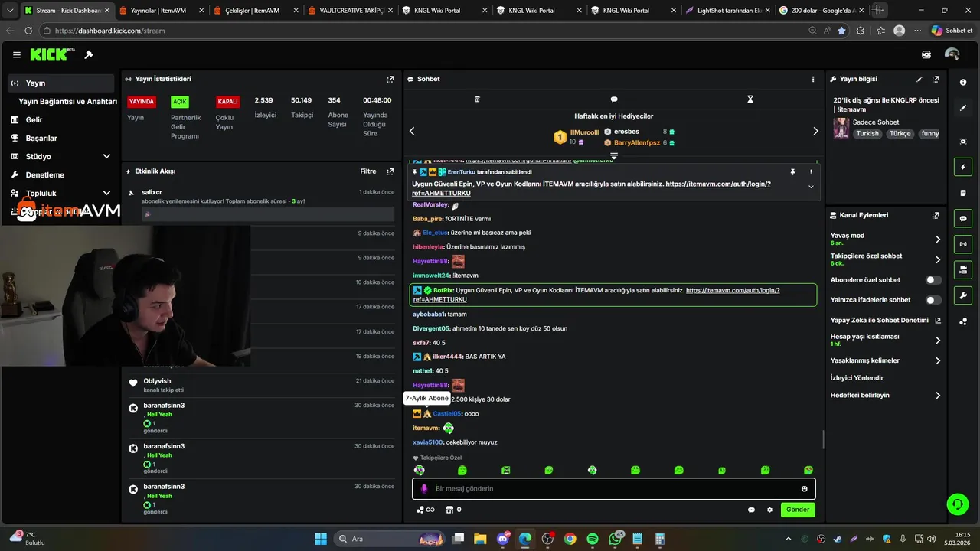Screen dimensions: 980x551
Task: Collapse the pinned message with its chevron
Action: click(811, 187)
